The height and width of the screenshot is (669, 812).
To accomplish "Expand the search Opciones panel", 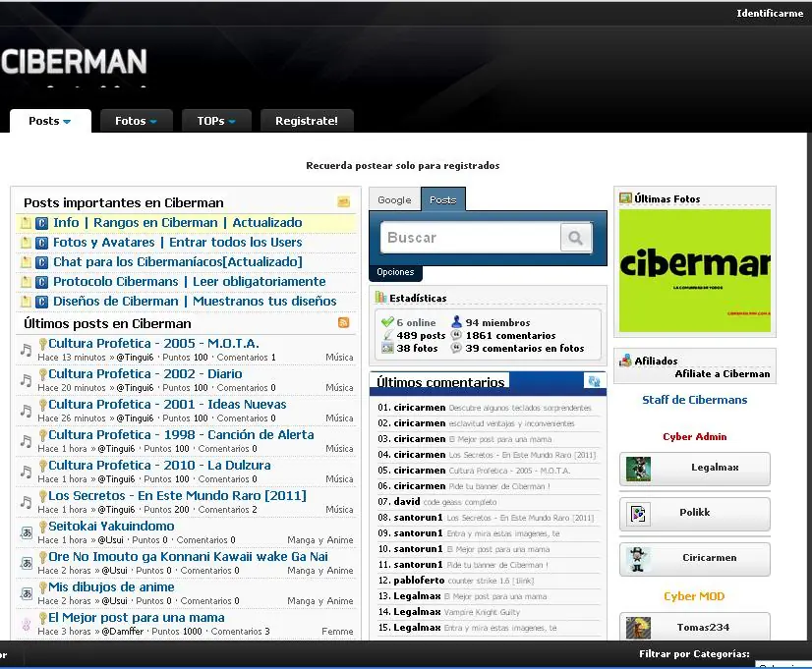I will [x=395, y=272].
